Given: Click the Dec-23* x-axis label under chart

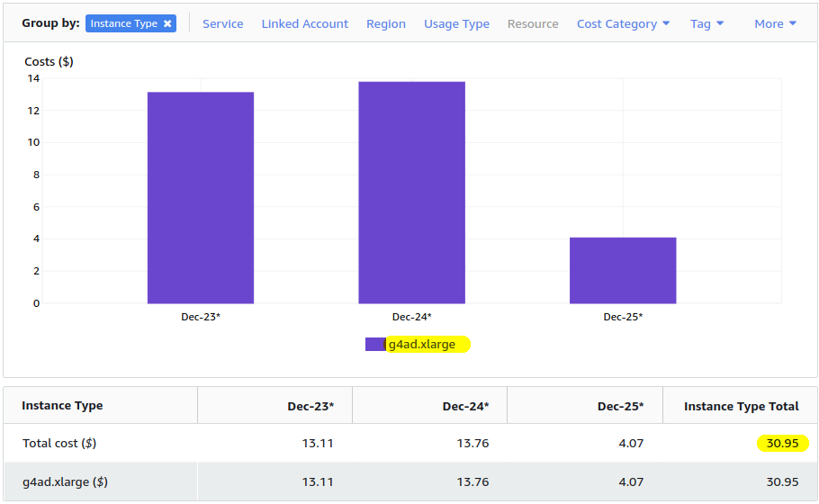Looking at the screenshot, I should (x=201, y=317).
